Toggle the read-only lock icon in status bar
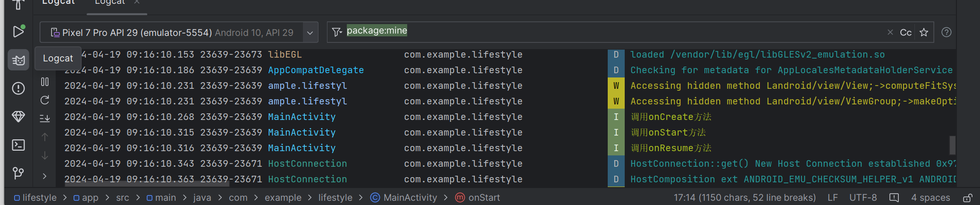The image size is (980, 205). click(x=967, y=198)
